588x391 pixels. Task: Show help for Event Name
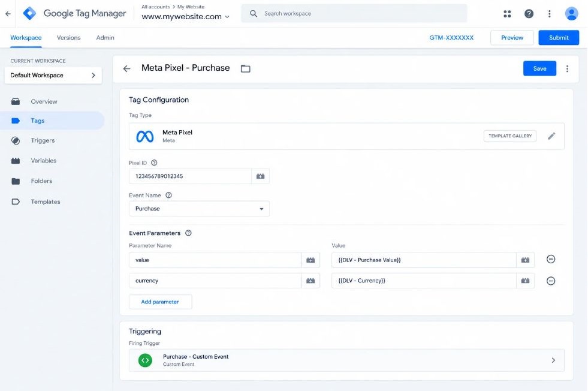tap(169, 195)
